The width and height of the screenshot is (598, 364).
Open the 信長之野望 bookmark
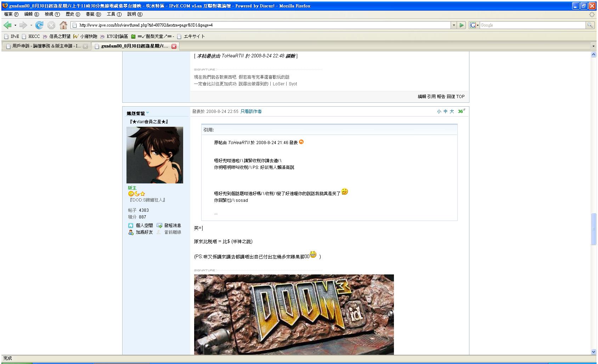tap(56, 36)
